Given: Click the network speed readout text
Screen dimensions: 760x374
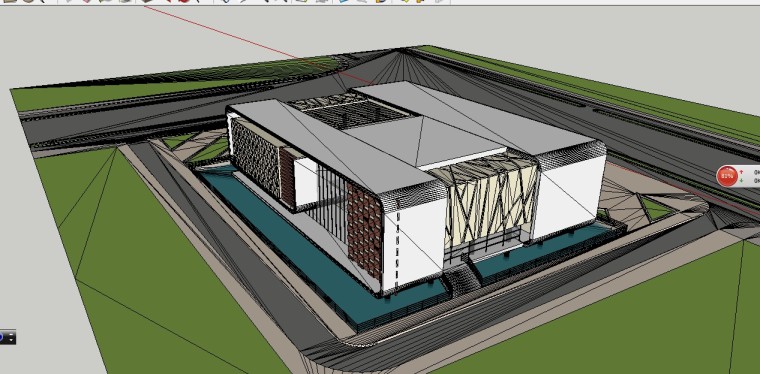Looking at the screenshot, I should [x=756, y=176].
